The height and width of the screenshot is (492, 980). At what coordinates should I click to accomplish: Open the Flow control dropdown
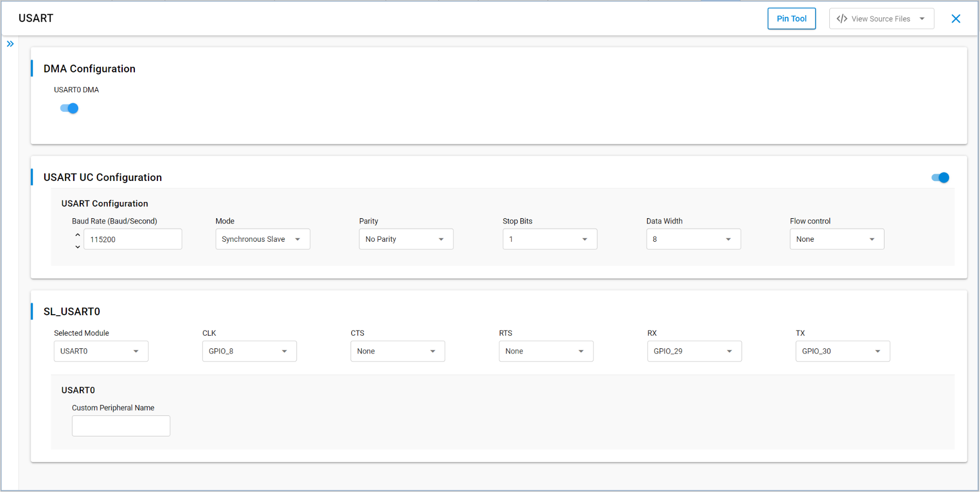837,239
